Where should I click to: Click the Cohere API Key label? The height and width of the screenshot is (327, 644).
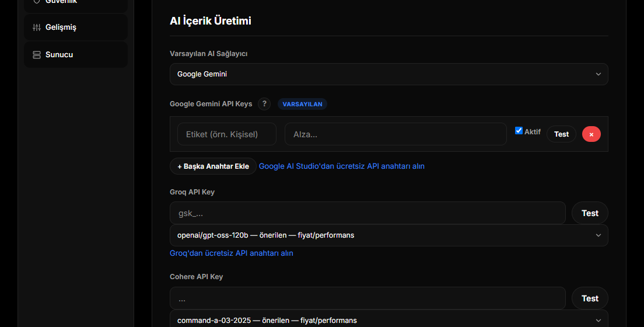196,277
